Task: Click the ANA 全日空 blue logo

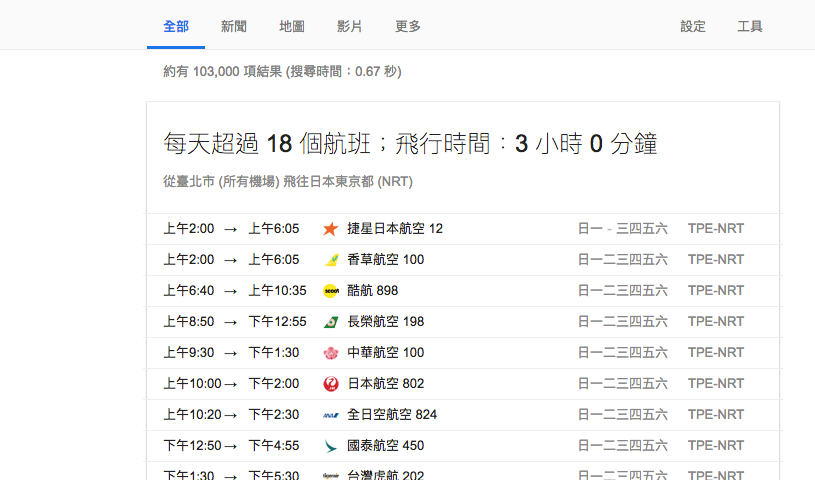Action: (331, 415)
